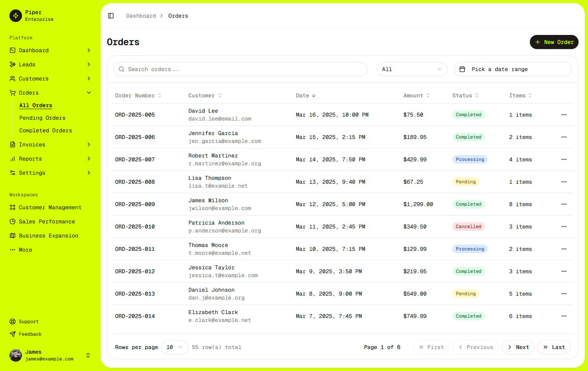Open actions menu for order ORD-2025-012
Screen dimensions: 588x371
click(564, 271)
